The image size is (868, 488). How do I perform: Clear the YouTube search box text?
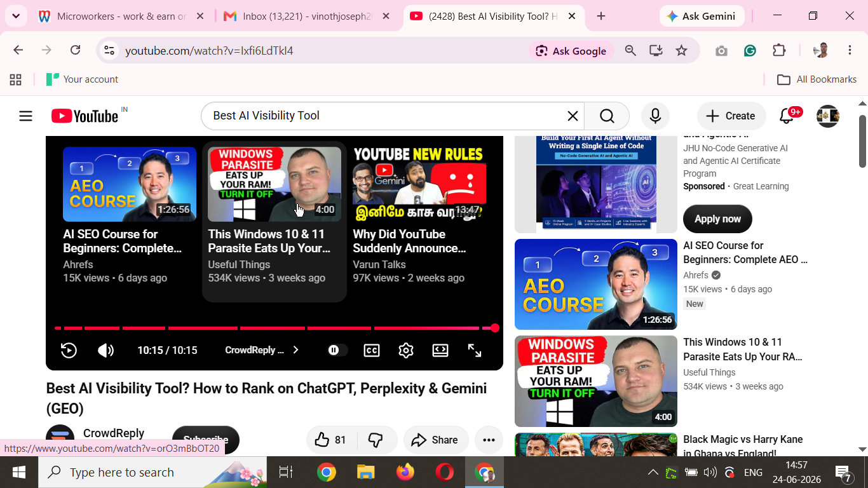[573, 116]
